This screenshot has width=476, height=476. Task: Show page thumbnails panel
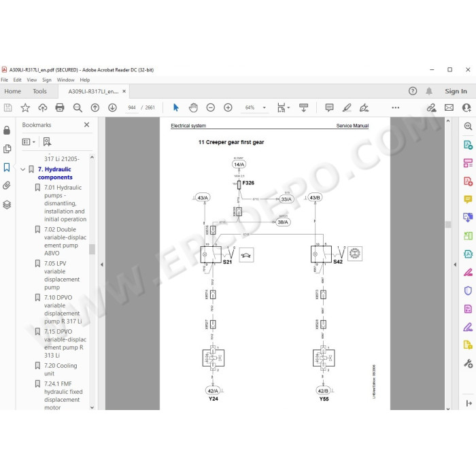coord(7,149)
